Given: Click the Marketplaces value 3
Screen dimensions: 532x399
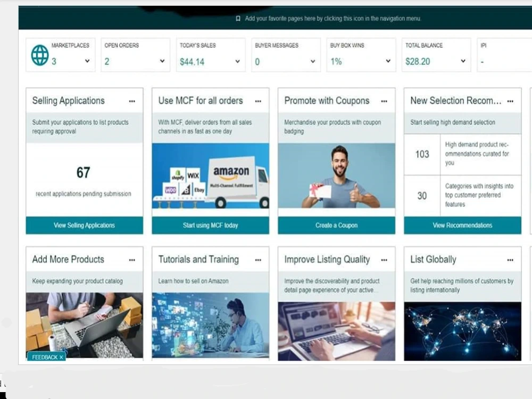Looking at the screenshot, I should 54,61.
